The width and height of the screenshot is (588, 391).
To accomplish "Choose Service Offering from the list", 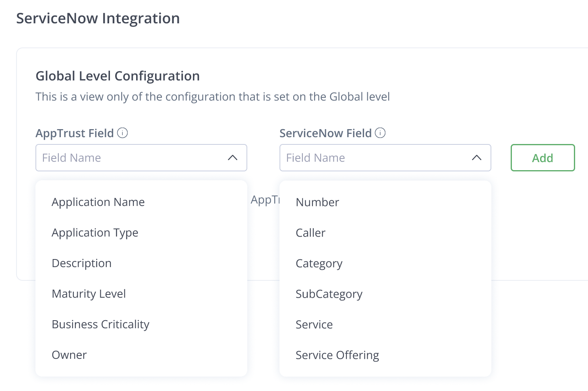I will click(x=337, y=355).
